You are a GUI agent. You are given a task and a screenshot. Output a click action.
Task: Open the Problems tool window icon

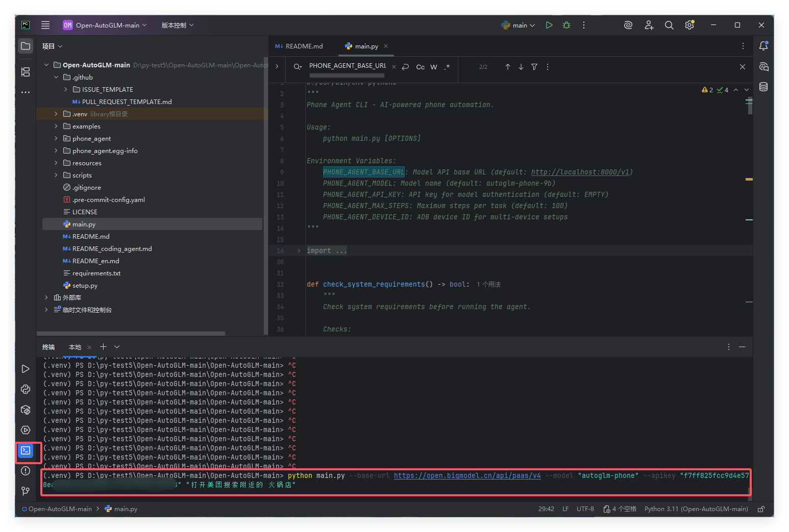click(26, 471)
